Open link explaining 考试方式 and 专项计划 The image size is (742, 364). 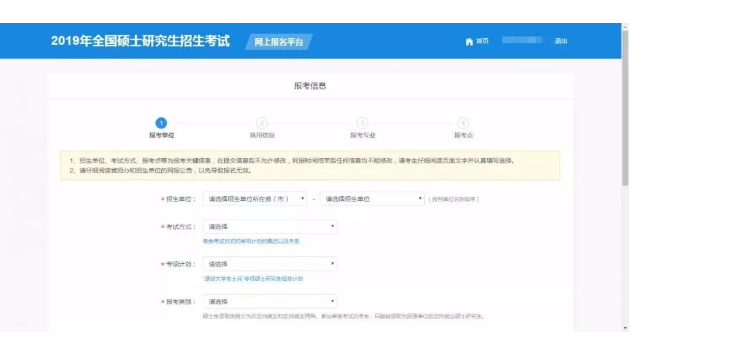coord(251,241)
